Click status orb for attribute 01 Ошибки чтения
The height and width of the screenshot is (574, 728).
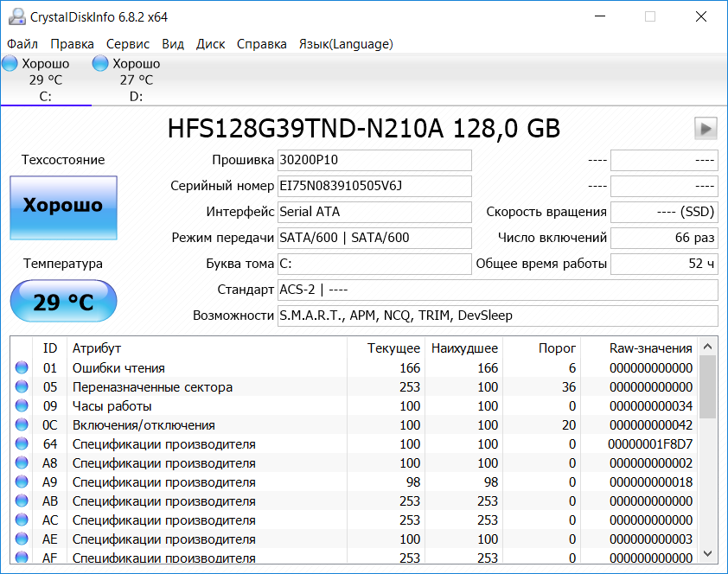point(22,367)
